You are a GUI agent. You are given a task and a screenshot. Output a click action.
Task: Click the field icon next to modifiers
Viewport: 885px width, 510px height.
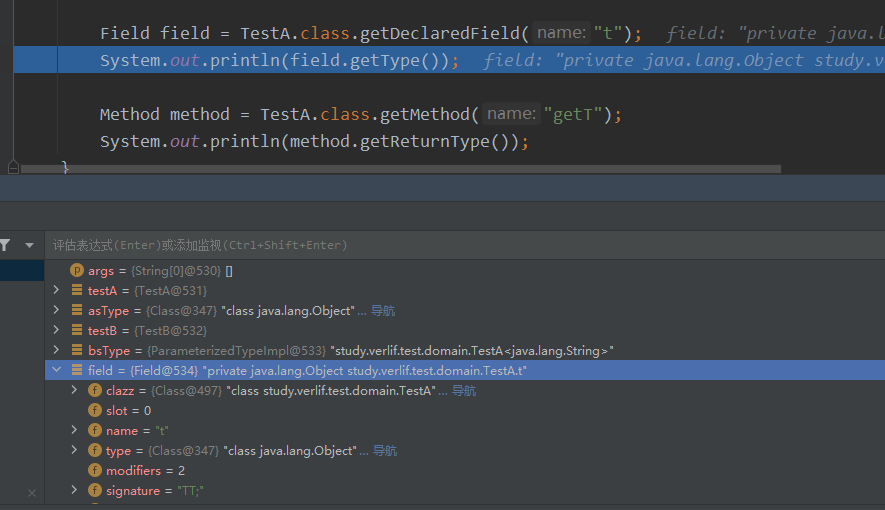(x=95, y=471)
